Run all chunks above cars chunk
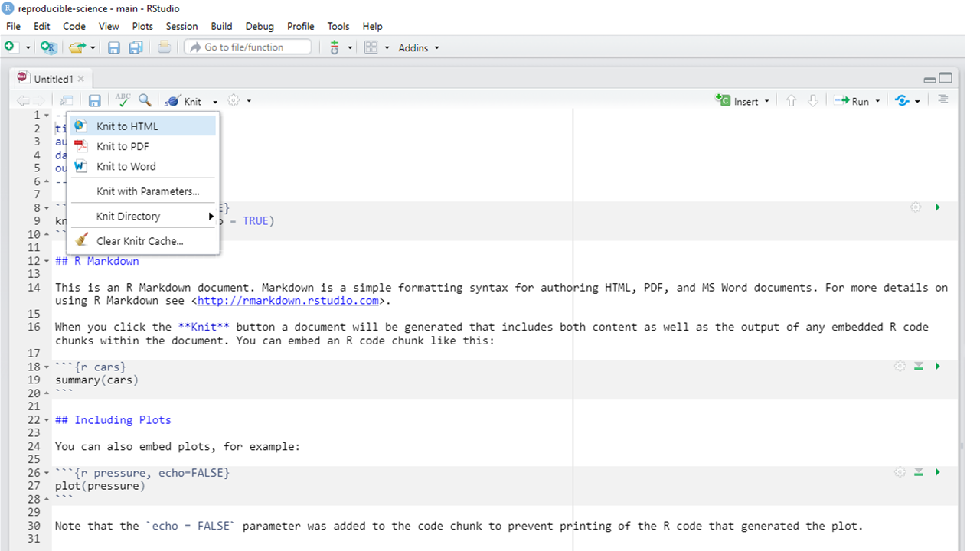980x551 pixels. [919, 367]
